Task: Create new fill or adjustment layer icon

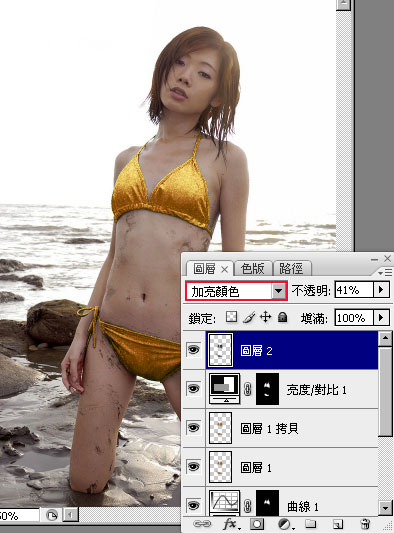Action: (x=285, y=524)
